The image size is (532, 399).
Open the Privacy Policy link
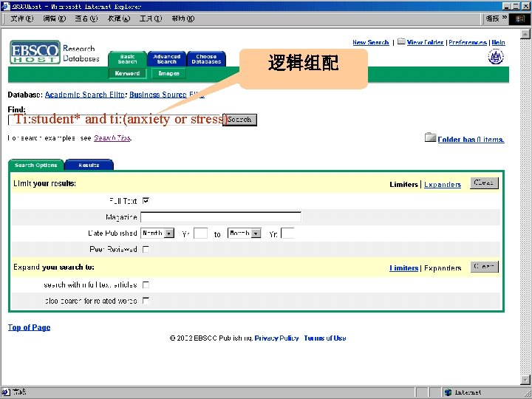coord(276,338)
